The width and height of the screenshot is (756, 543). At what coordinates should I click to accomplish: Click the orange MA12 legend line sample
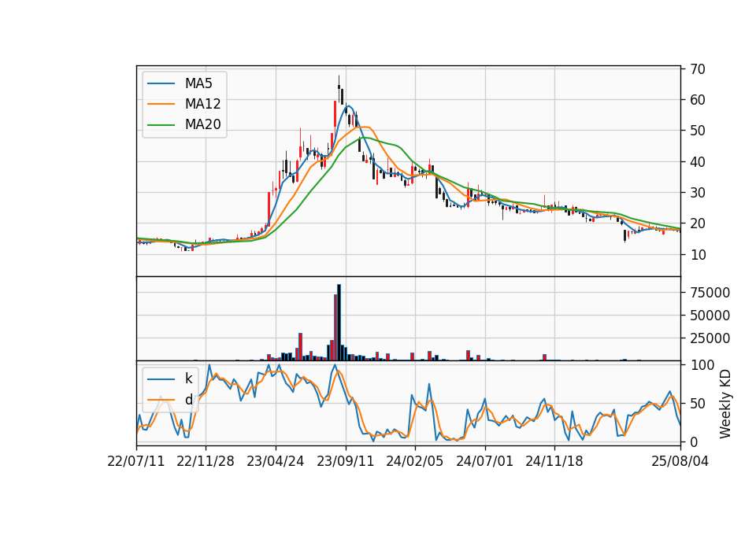pos(161,104)
